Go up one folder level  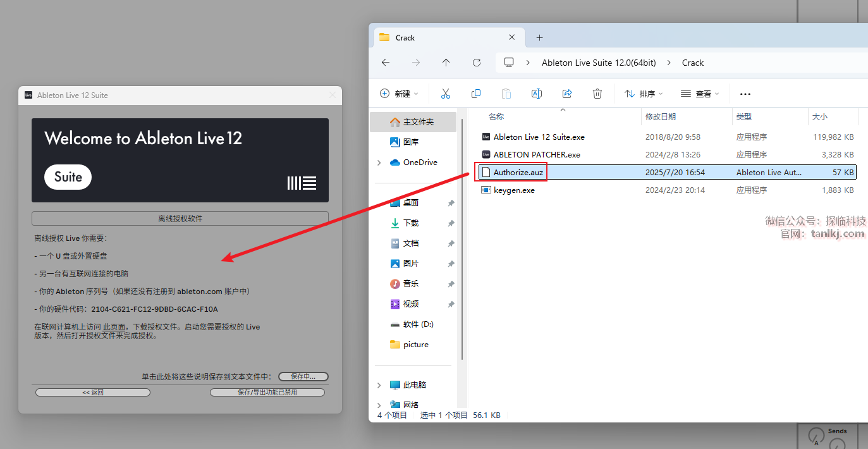coord(446,63)
